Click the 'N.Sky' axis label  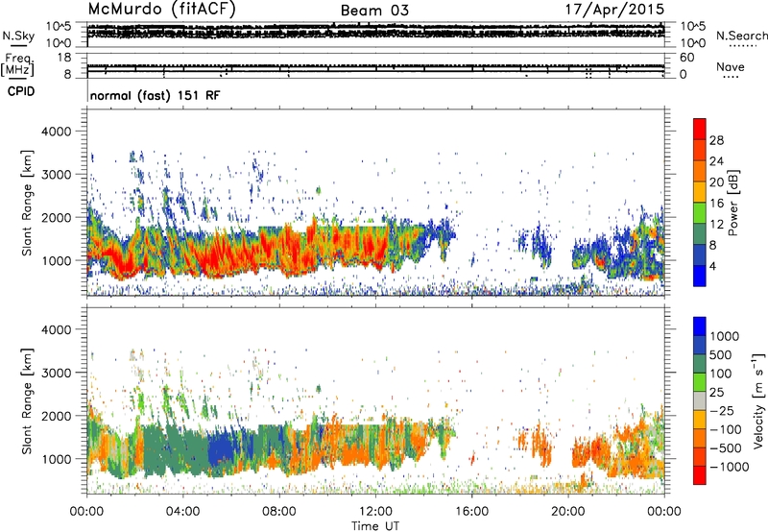(x=18, y=36)
